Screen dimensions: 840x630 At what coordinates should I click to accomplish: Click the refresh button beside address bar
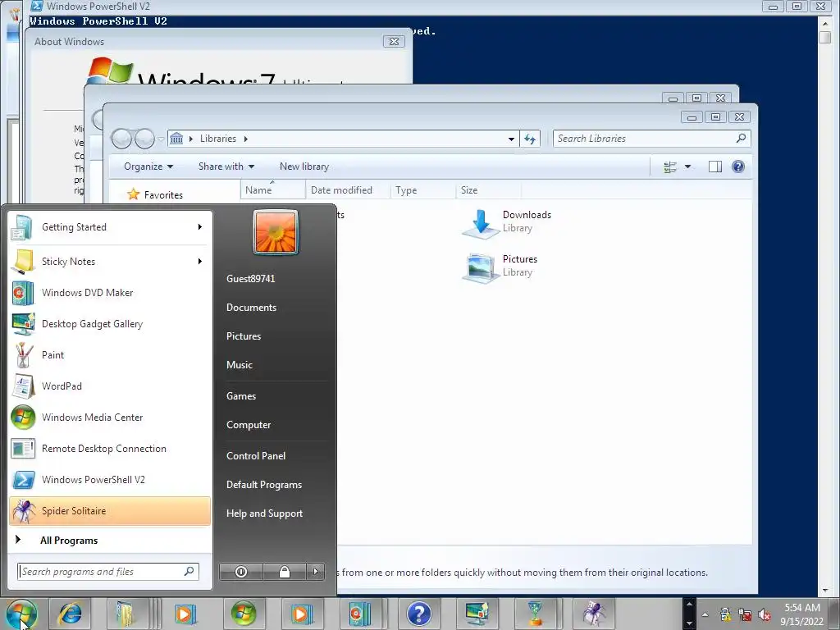point(530,139)
